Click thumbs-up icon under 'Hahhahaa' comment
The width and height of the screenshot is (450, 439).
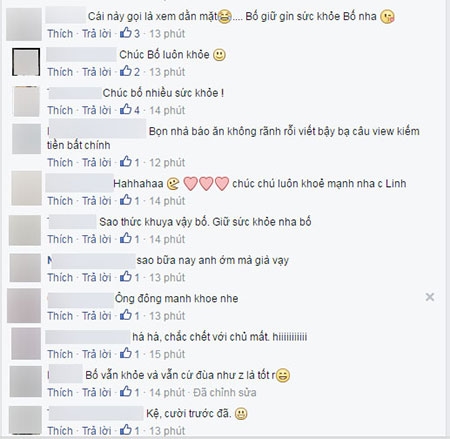pos(126,200)
